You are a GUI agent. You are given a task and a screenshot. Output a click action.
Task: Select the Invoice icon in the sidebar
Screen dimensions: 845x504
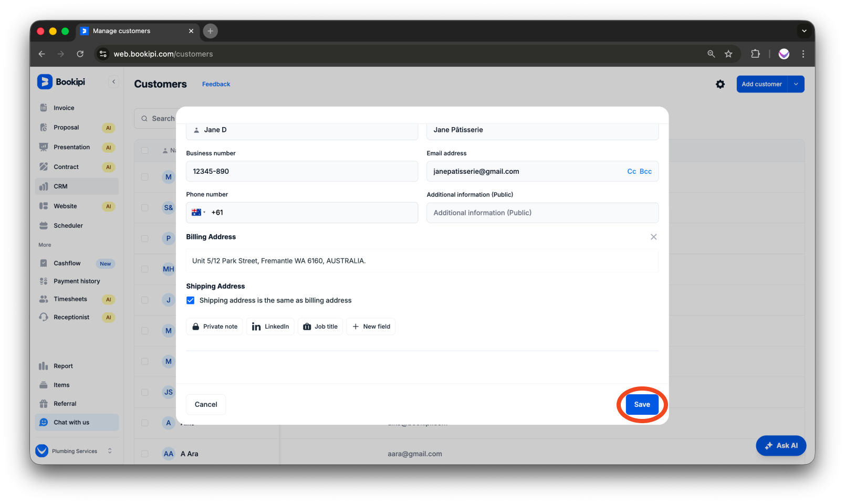(x=44, y=107)
